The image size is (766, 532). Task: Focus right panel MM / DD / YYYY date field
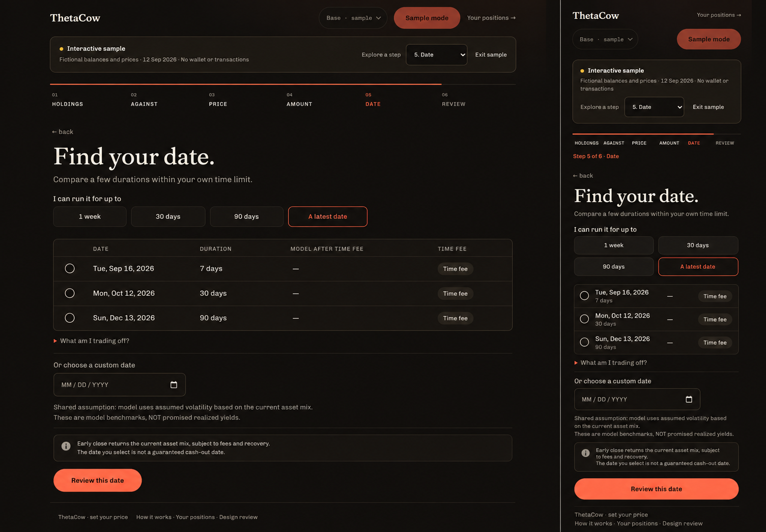click(637, 400)
